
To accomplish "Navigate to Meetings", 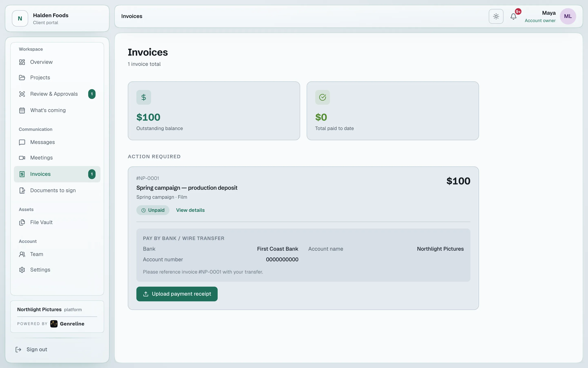I will pos(57,158).
